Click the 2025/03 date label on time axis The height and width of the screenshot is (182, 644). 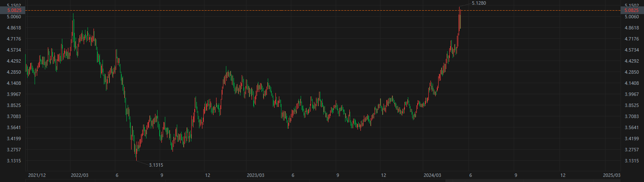pos(612,175)
